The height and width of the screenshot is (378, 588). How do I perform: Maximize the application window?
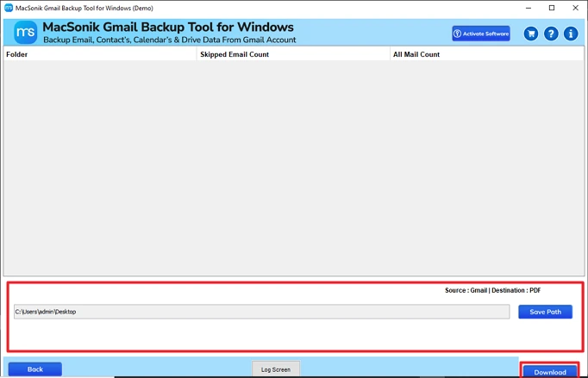coord(551,8)
